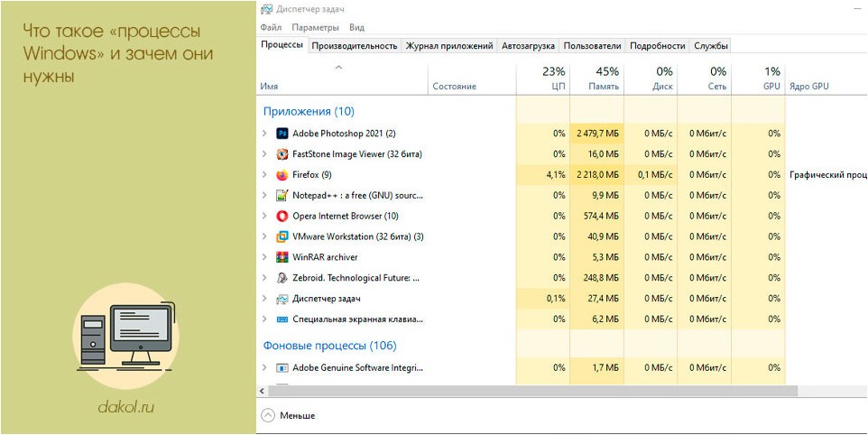Select the Приложения (10) group header
868x435 pixels.
tap(309, 111)
